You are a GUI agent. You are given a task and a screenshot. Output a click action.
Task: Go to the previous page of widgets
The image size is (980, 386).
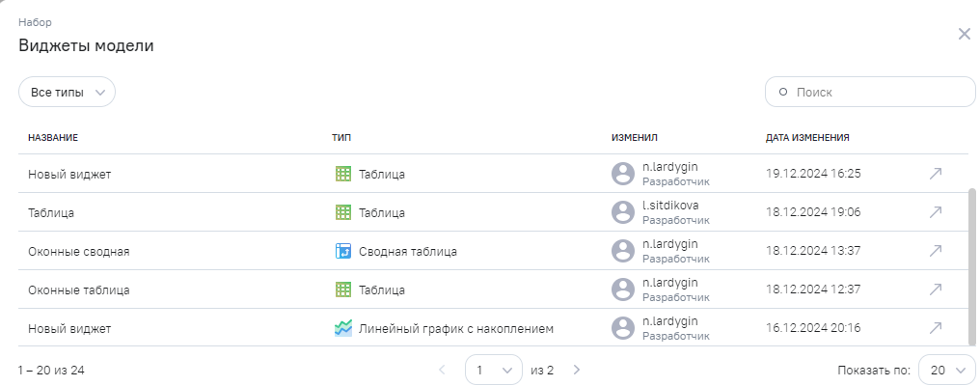[x=443, y=370]
